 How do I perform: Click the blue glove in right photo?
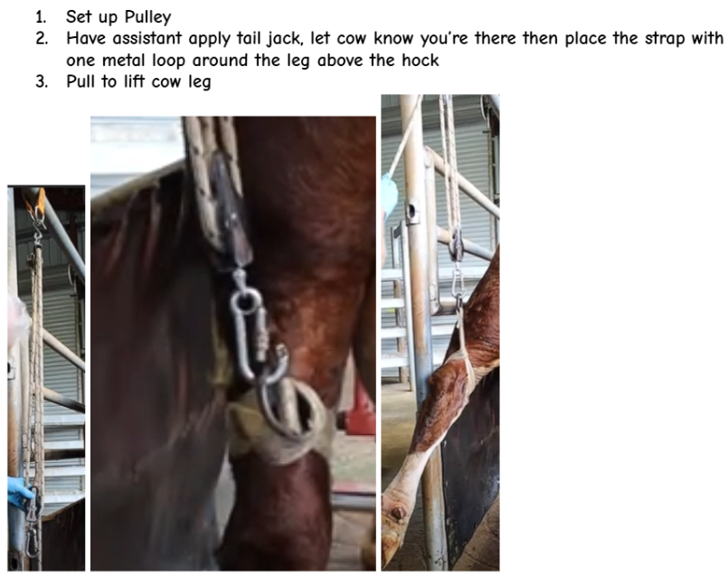[x=389, y=195]
